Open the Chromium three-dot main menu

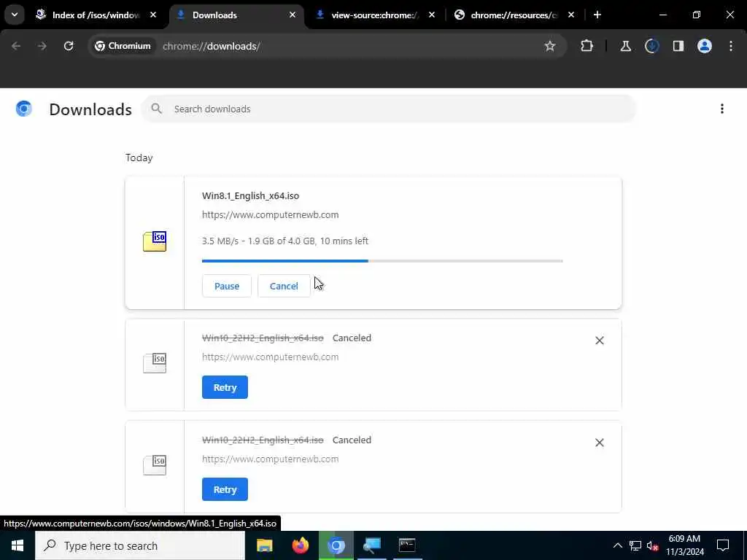tap(731, 46)
